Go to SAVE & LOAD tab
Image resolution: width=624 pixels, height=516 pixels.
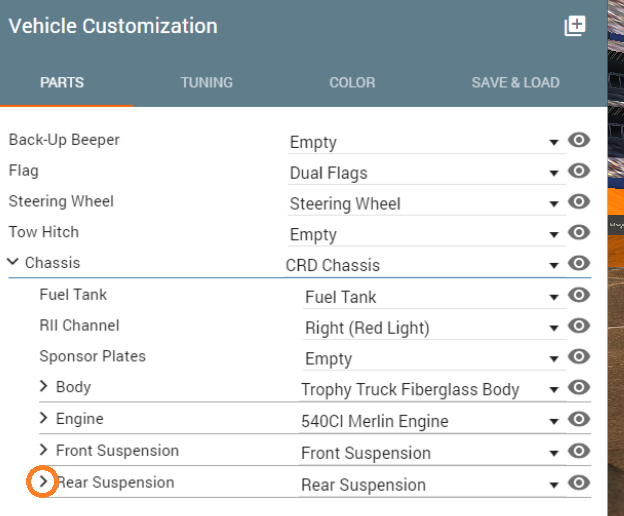point(515,83)
